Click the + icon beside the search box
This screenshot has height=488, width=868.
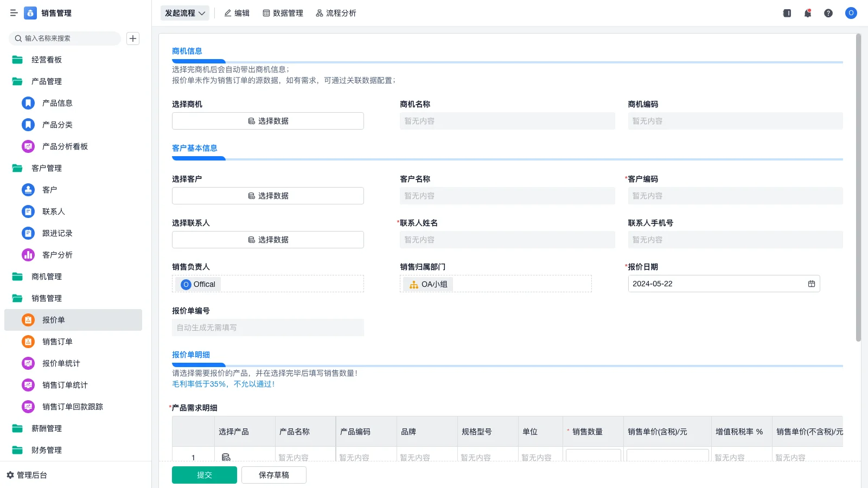click(133, 38)
